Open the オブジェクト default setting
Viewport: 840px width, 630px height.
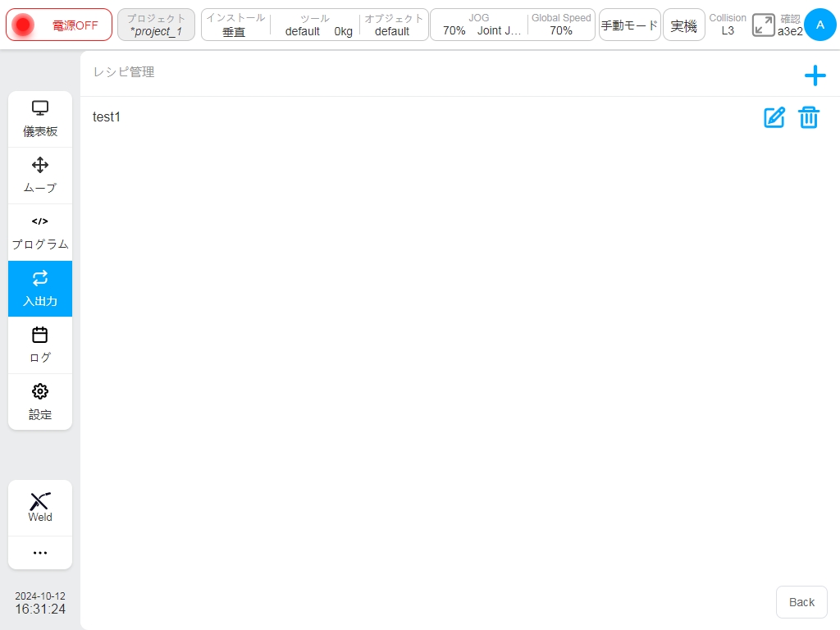point(394,25)
